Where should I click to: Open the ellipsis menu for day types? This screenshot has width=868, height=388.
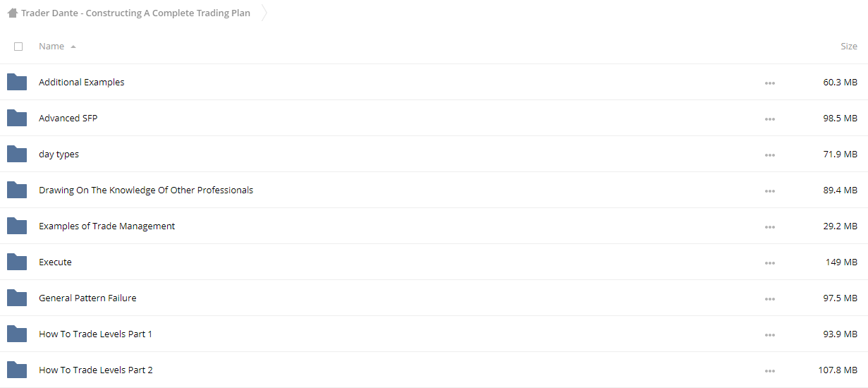(769, 155)
